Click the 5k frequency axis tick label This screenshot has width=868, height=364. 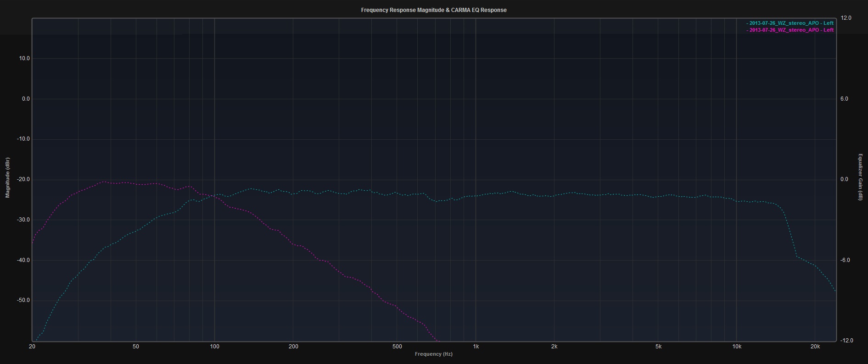click(658, 347)
